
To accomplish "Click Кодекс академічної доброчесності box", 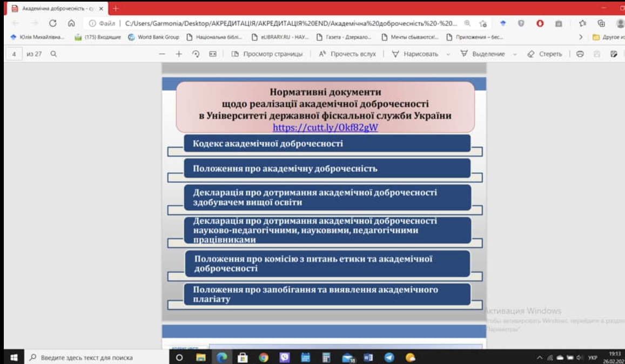I will [327, 143].
